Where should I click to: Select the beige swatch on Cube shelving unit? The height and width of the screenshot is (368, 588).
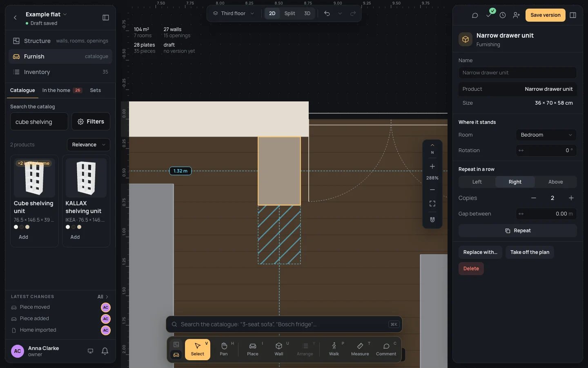point(27,227)
